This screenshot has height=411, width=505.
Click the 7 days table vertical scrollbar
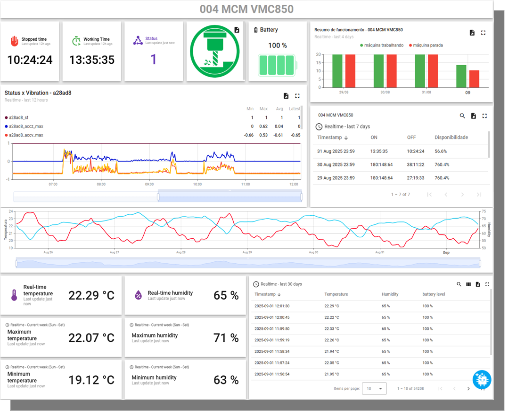tap(489, 144)
